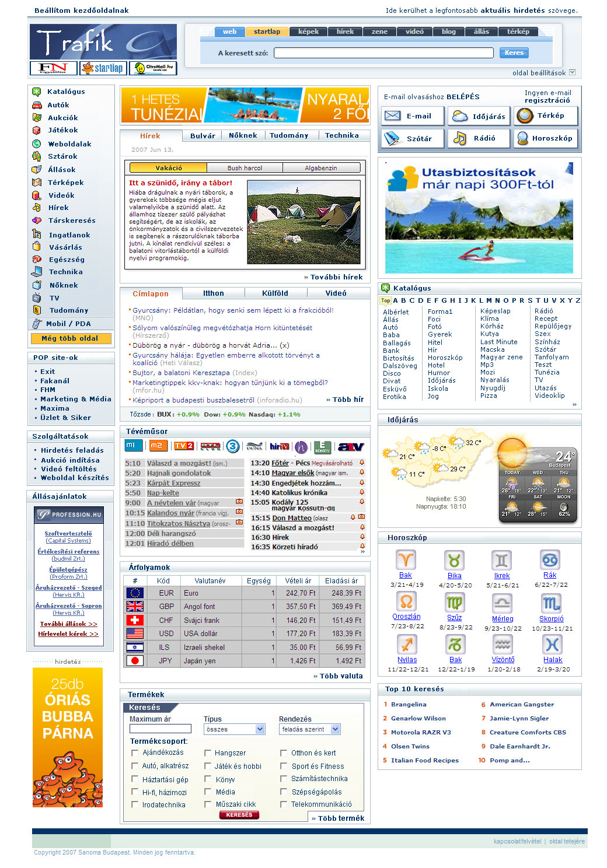Select the Bush harcol story tab

(245, 168)
